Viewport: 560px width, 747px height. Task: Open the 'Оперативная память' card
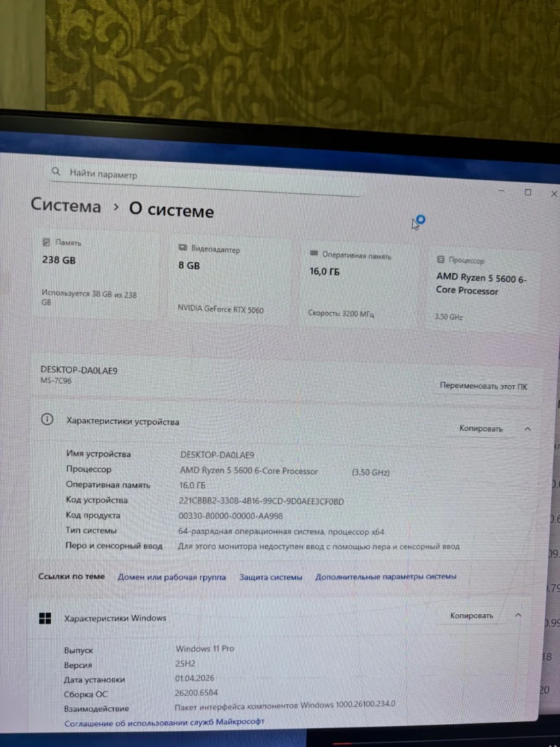(359, 286)
